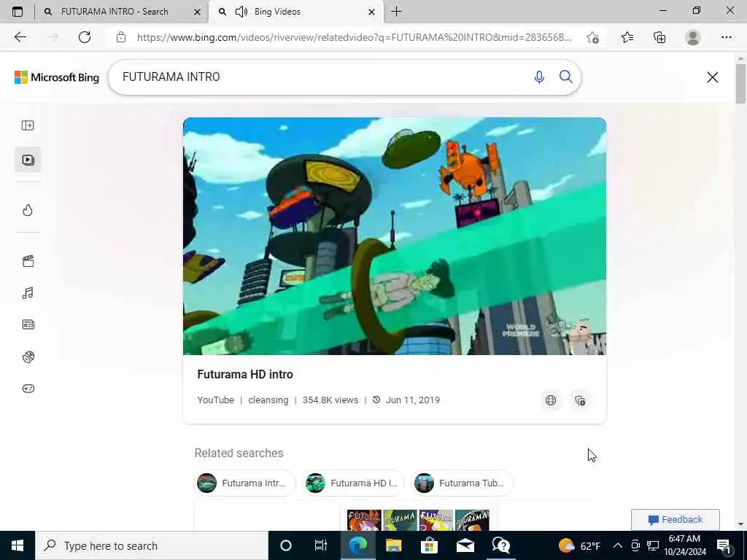
Task: Open trending videos flame icon
Action: [x=28, y=210]
